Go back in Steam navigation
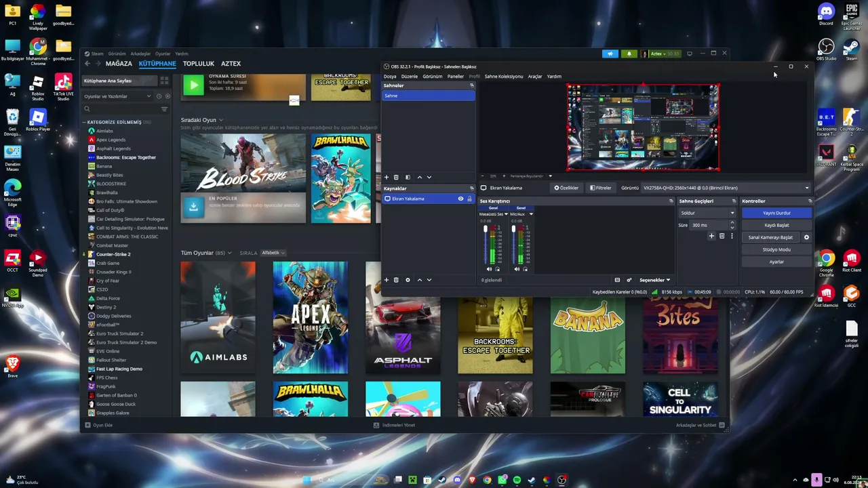Image resolution: width=868 pixels, height=488 pixels. pyautogui.click(x=87, y=64)
